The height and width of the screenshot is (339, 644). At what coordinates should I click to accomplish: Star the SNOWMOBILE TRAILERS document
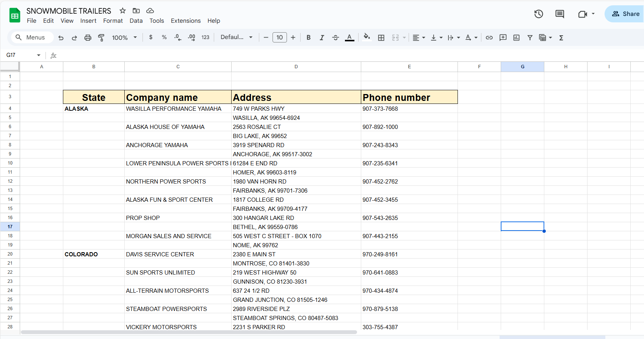122,11
